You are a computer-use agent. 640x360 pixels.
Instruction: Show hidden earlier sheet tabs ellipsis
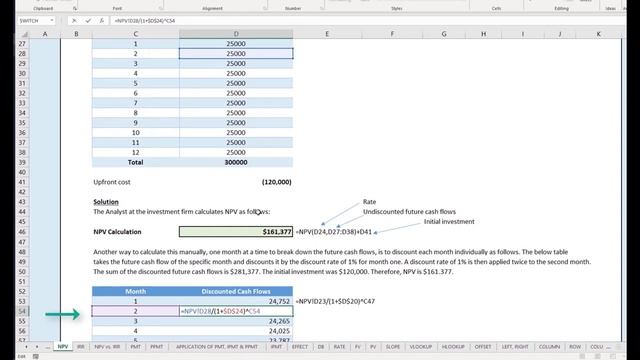47,347
